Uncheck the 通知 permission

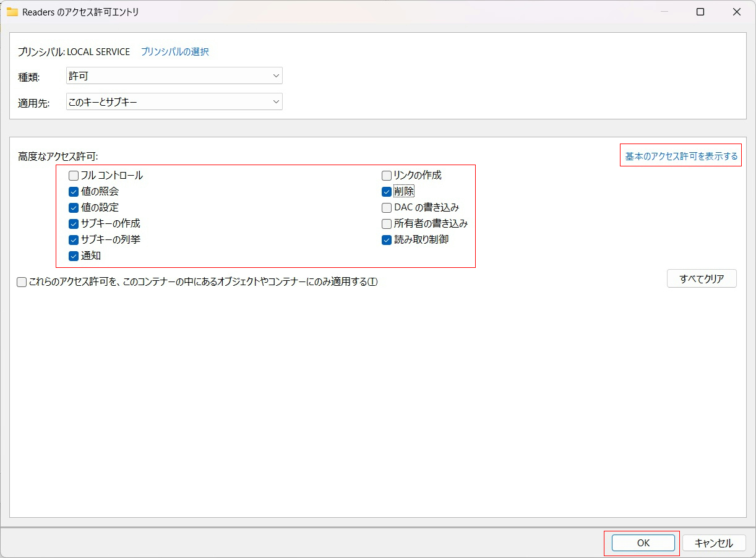tap(74, 256)
